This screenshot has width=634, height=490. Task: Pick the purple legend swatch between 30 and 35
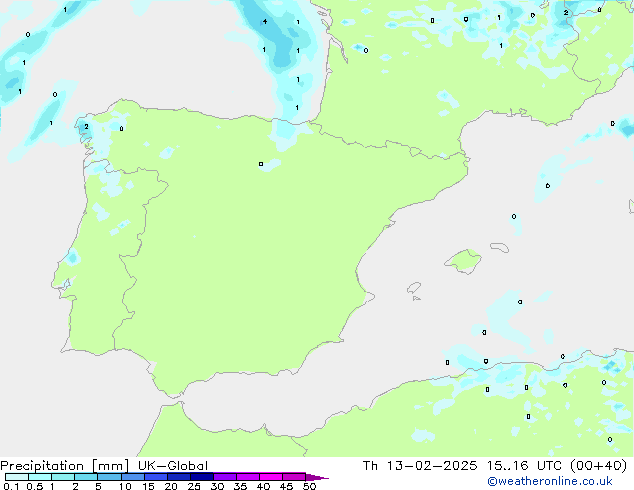(x=225, y=477)
